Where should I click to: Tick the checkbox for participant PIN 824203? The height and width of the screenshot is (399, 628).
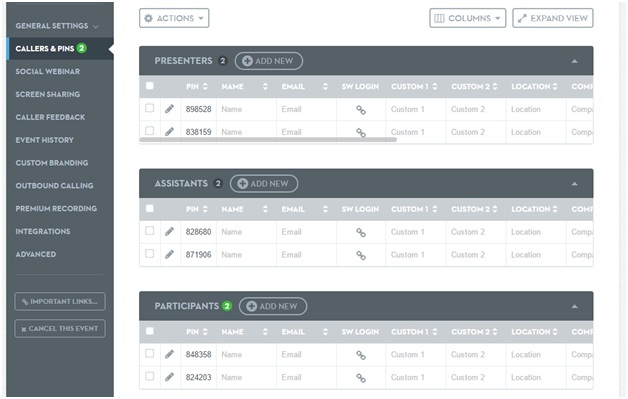click(x=149, y=376)
